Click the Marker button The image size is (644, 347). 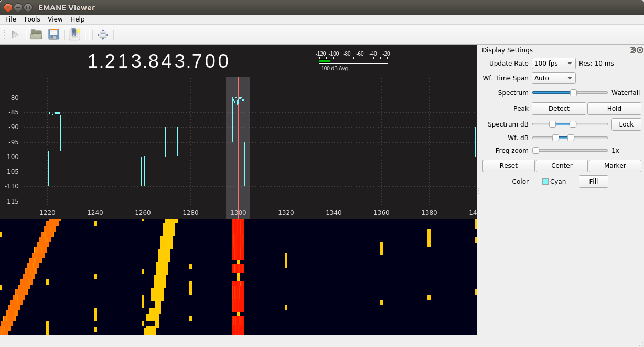click(615, 166)
